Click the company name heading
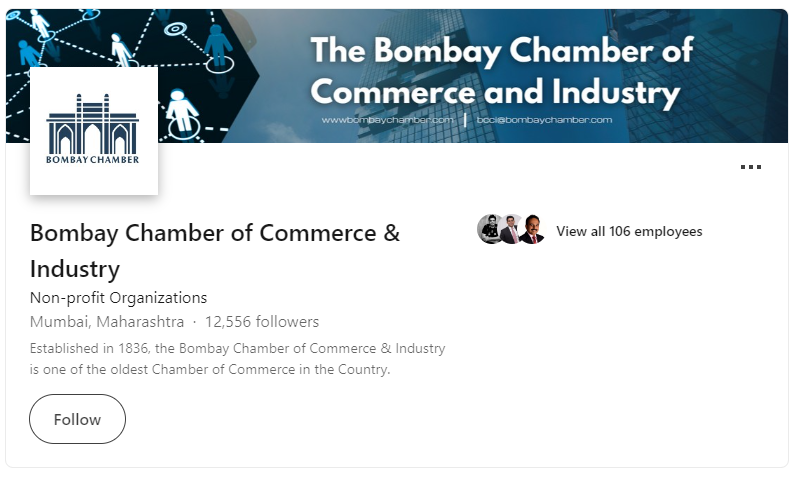The image size is (800, 477). tap(215, 250)
